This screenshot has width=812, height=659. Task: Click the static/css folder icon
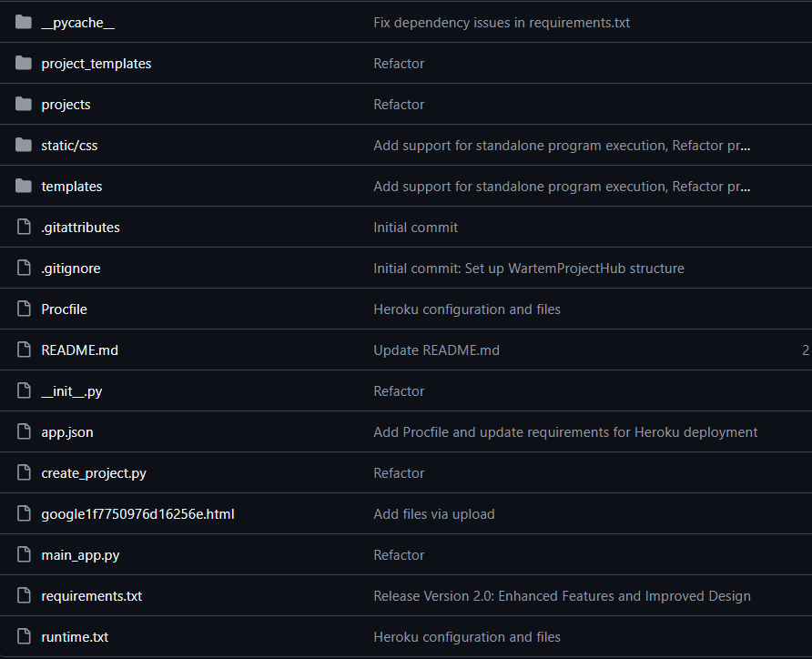click(24, 145)
